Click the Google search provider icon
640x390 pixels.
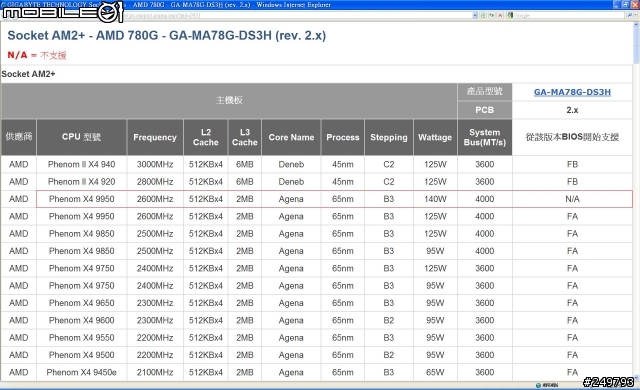[510, 16]
